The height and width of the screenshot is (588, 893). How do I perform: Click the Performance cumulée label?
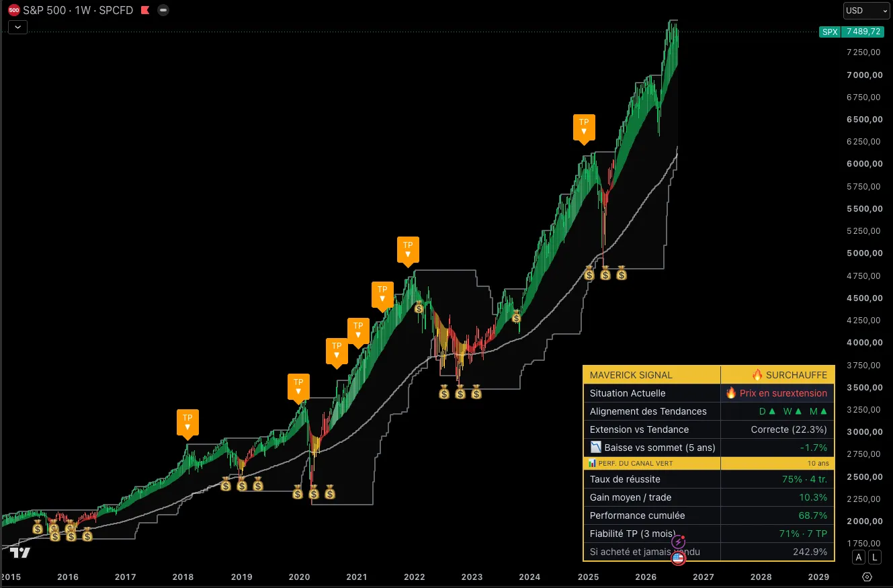point(637,515)
